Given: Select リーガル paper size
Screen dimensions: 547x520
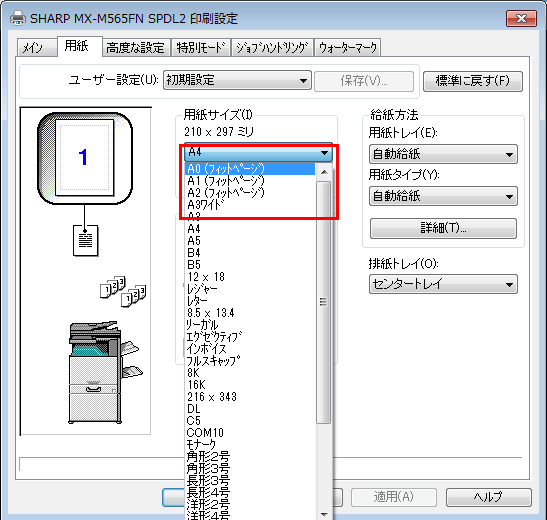Looking at the screenshot, I should (250, 325).
